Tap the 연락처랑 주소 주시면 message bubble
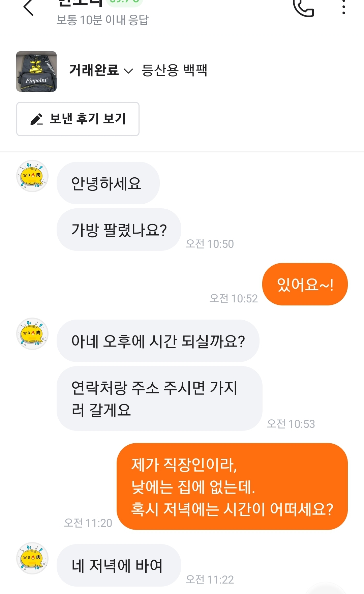This screenshot has width=364, height=594. tap(159, 398)
